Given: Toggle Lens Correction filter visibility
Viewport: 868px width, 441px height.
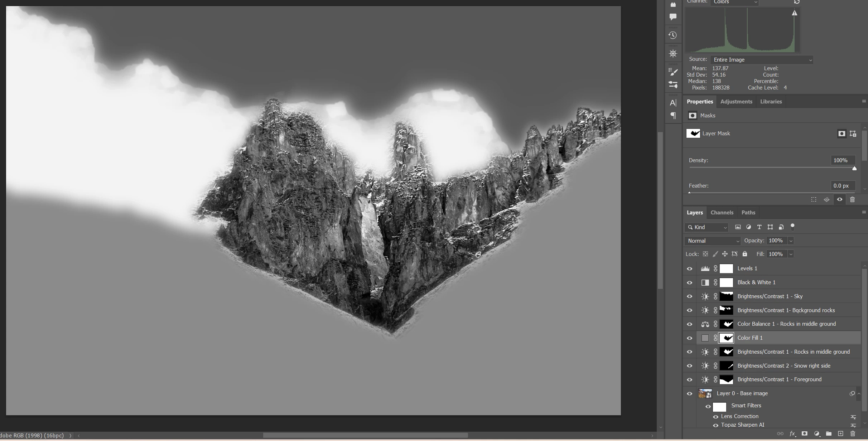Looking at the screenshot, I should tap(715, 417).
